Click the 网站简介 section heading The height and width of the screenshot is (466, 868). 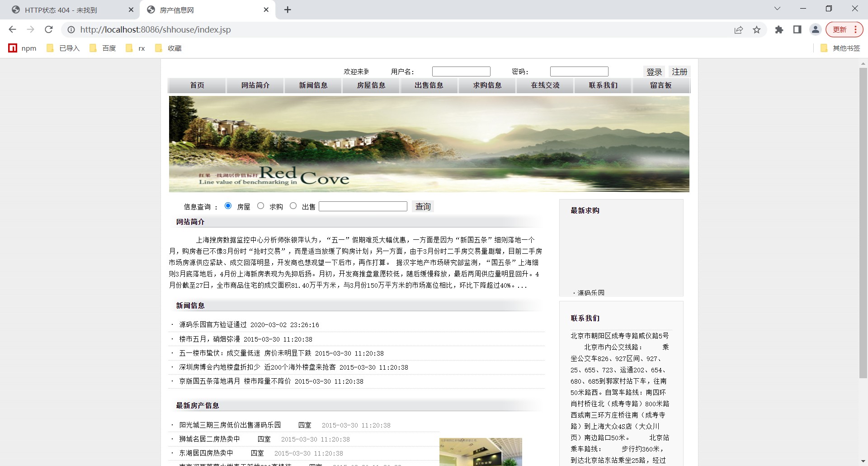pos(190,222)
